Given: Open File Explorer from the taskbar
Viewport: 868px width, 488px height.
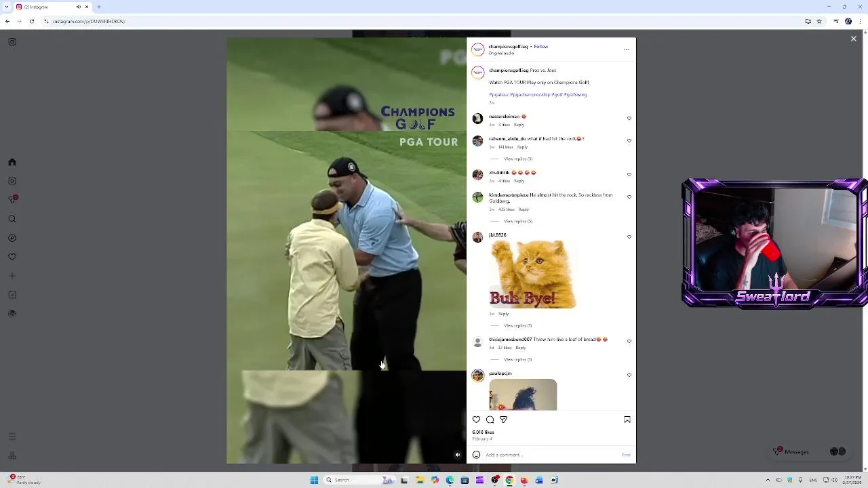Looking at the screenshot, I should point(420,480).
